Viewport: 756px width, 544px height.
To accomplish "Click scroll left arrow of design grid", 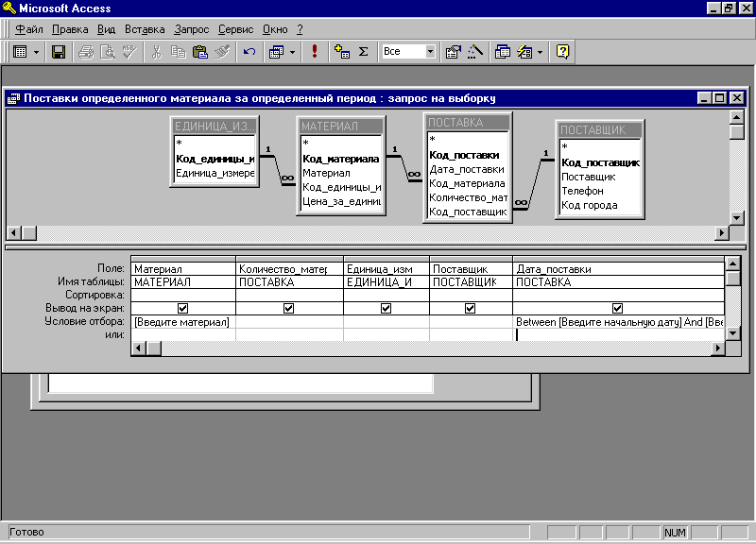I will click(138, 348).
